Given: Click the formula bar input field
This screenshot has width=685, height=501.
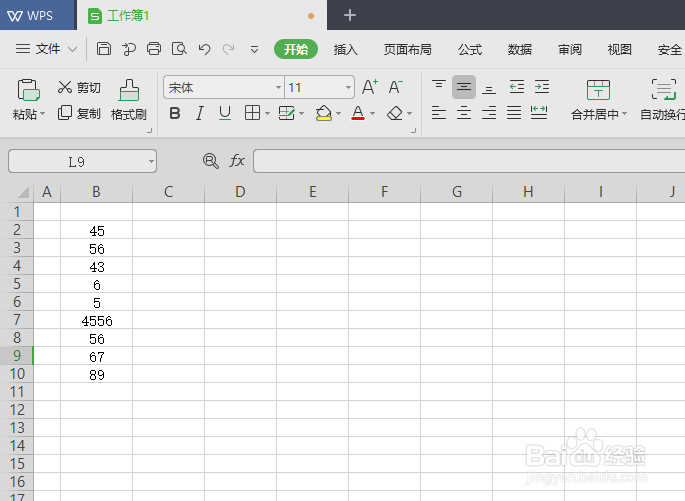Looking at the screenshot, I should (x=469, y=161).
